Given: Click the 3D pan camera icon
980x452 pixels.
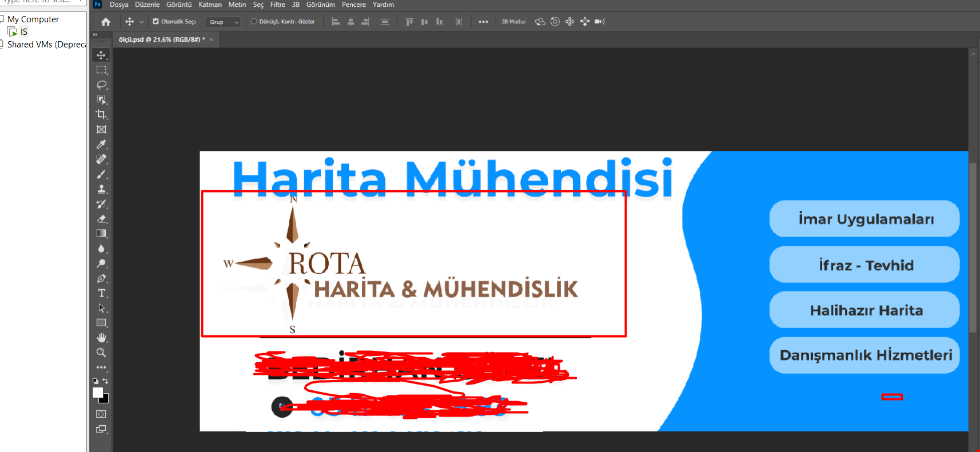Looking at the screenshot, I should (569, 22).
